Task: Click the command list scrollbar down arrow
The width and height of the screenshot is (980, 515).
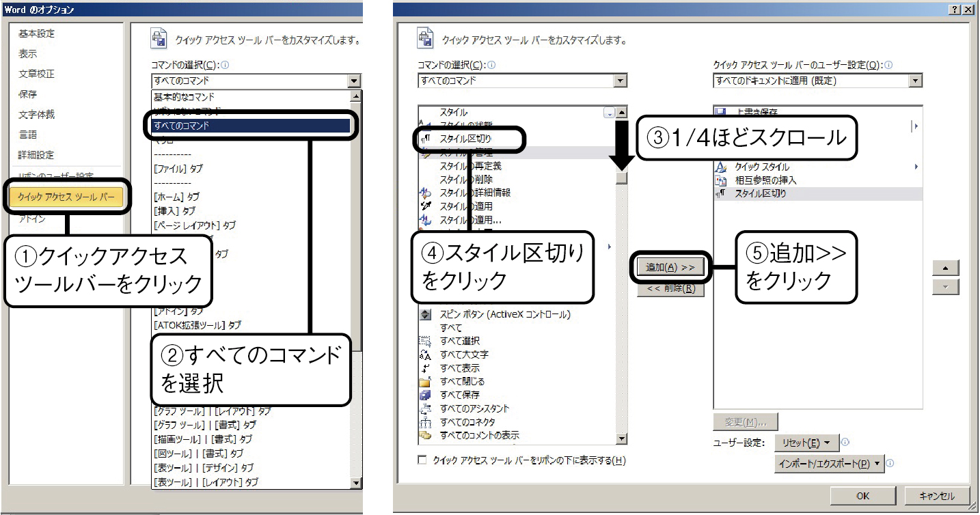Action: (x=621, y=439)
